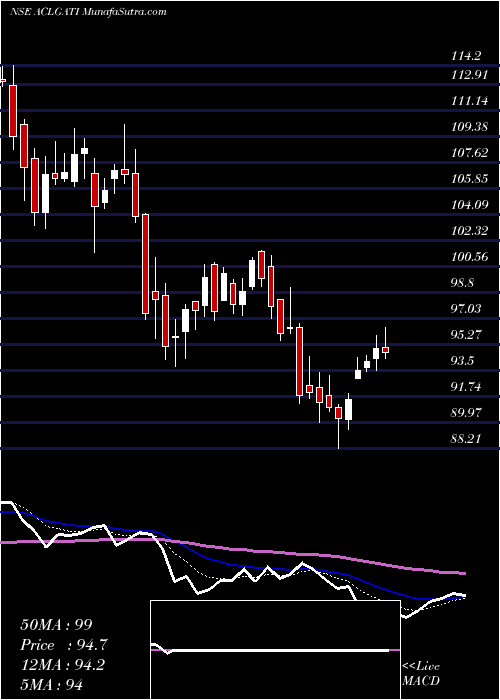Click the 89.97 price axis label
Screen dimensions: 500x700
click(x=466, y=413)
